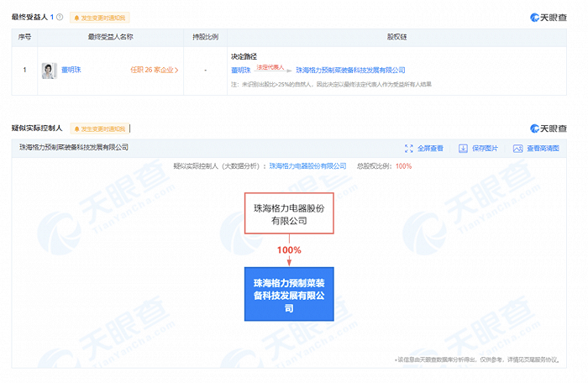
Task: Expand 任职 26 家企业 list
Action: 154,70
